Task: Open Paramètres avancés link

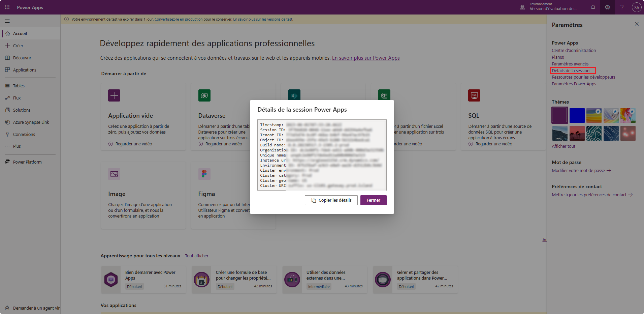Action: 570,64
